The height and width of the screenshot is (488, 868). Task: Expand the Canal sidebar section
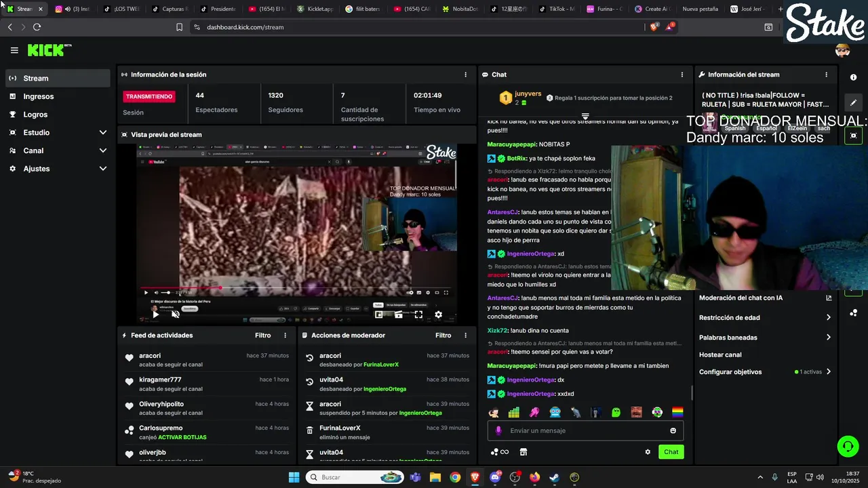(58, 150)
